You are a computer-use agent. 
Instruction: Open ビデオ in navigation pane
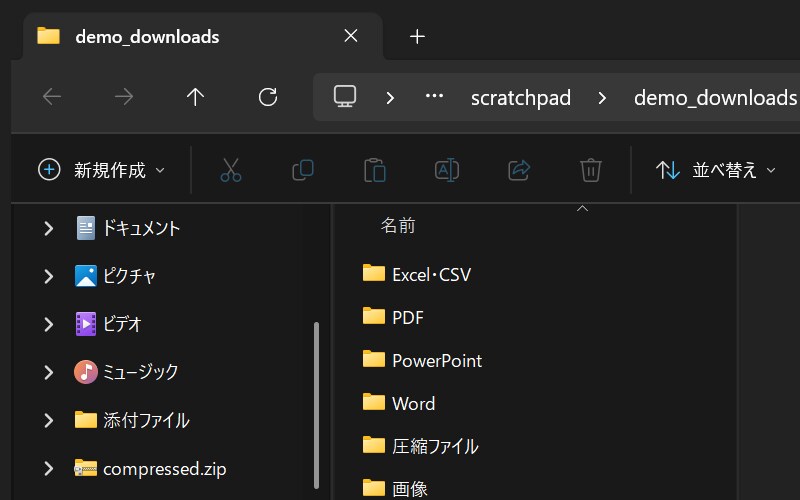pos(108,324)
